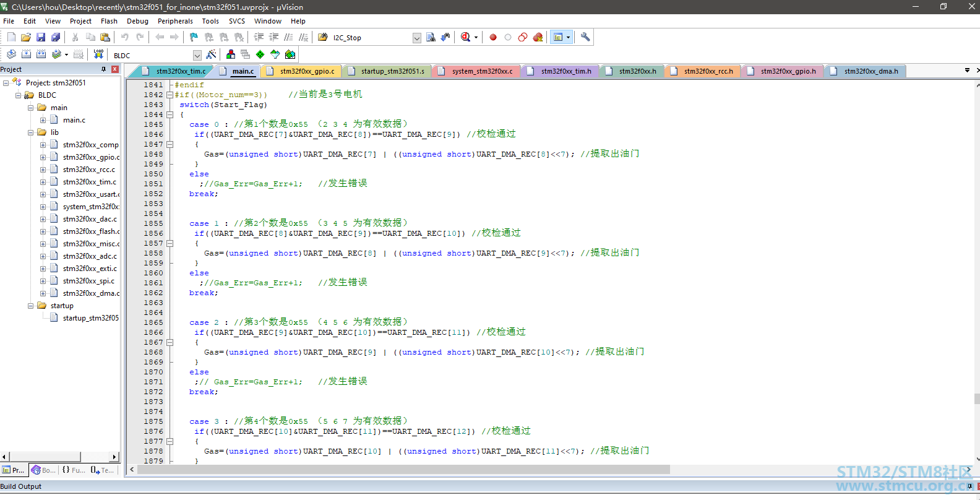Click the Select Software Packs icon
Image resolution: width=980 pixels, height=500 pixels.
tap(275, 54)
